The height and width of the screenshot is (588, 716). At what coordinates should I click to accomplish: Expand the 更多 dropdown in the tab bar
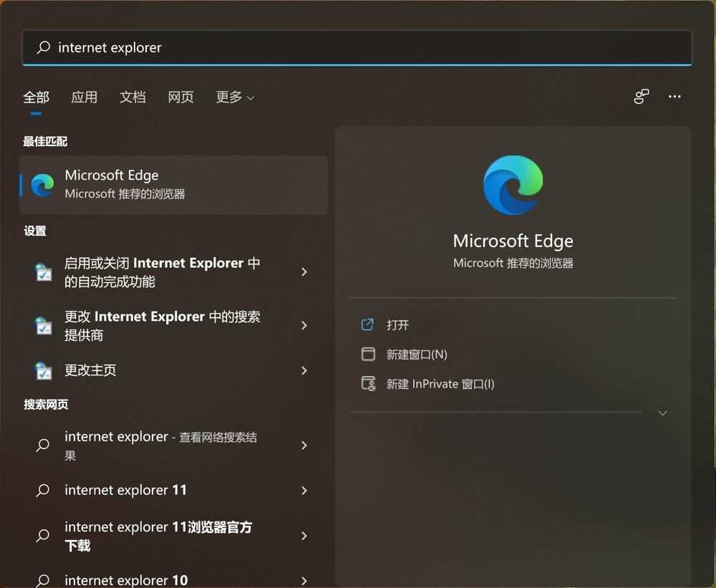pyautogui.click(x=235, y=97)
